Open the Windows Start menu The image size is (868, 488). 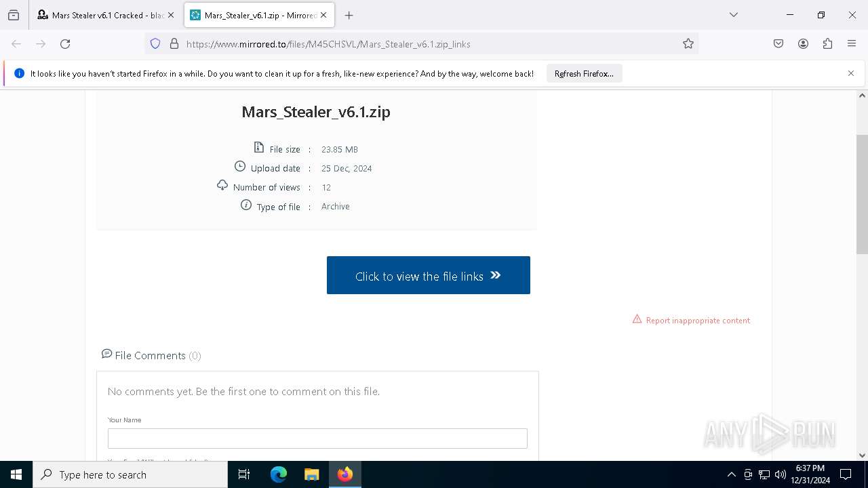coord(16,474)
